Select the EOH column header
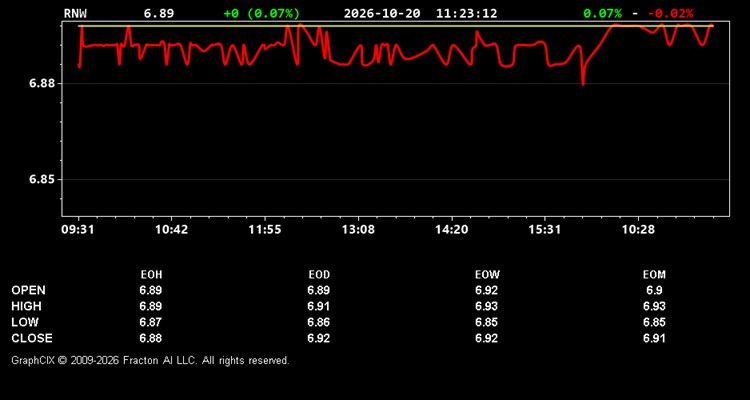Screen dimensions: 750x400 pyautogui.click(x=151, y=275)
